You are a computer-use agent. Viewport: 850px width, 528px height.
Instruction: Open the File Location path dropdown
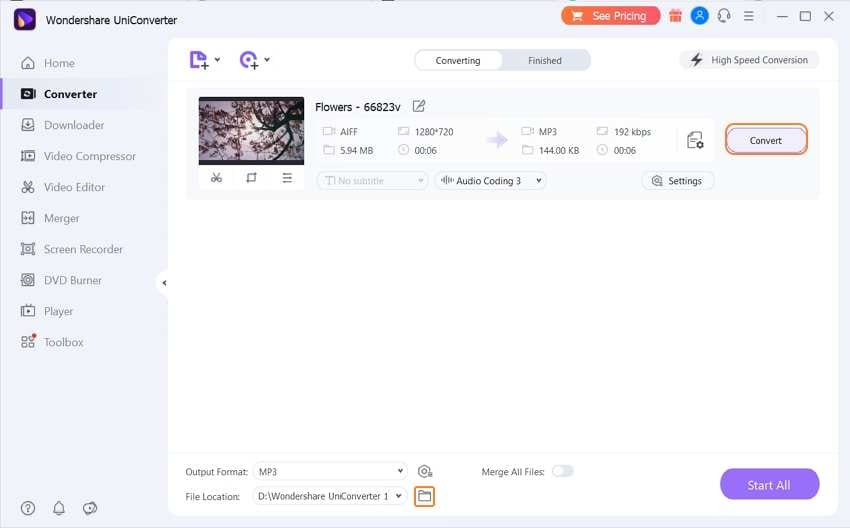pos(330,496)
